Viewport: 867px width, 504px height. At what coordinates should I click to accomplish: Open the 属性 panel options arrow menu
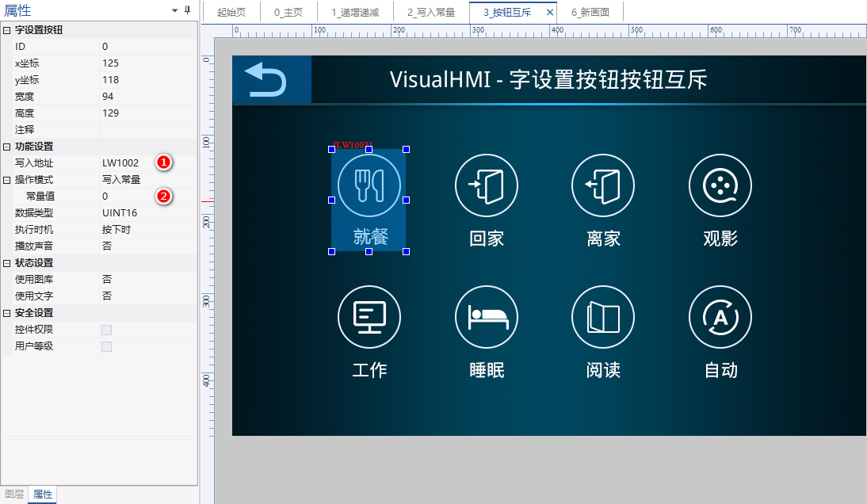(x=174, y=10)
